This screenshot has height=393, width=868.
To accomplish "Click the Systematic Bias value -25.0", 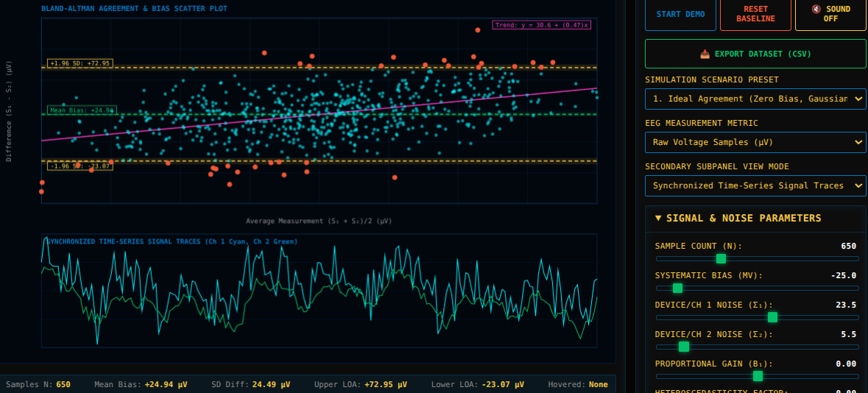I will (x=844, y=275).
